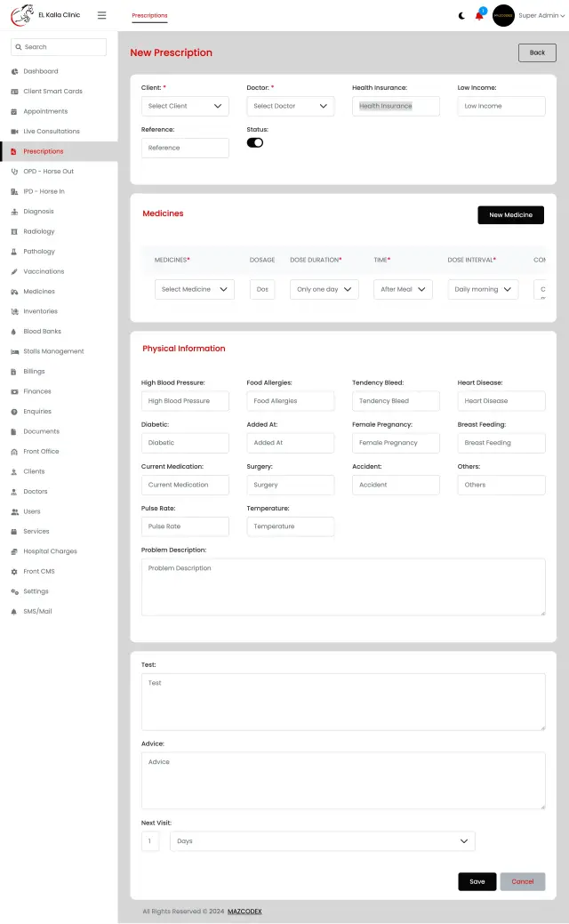Expand the Time 'After Meal' dropdown
This screenshot has width=569, height=924.
(403, 289)
